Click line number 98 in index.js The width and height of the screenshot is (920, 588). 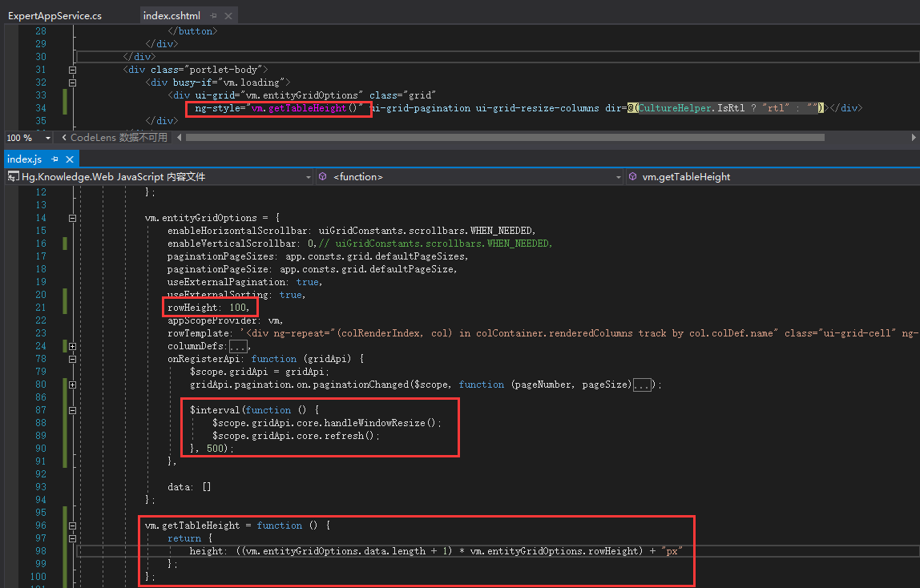click(x=41, y=552)
